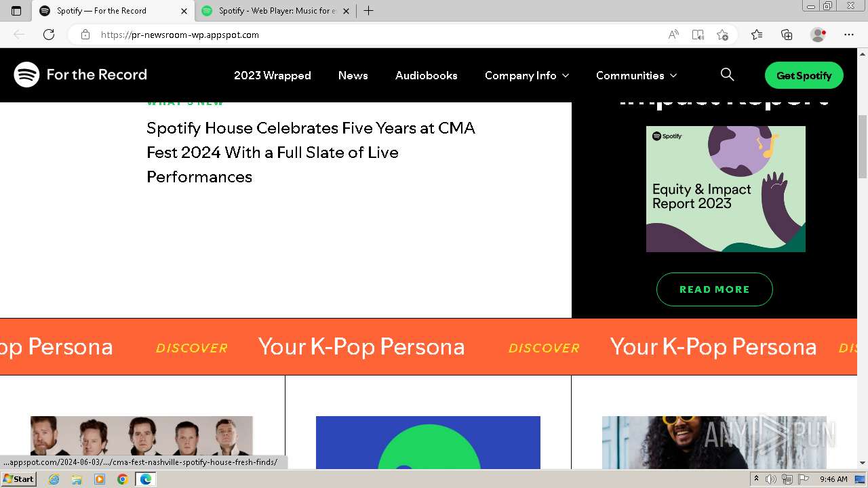Image resolution: width=868 pixels, height=488 pixels.
Task: Open the Collections icon
Action: pyautogui.click(x=787, y=35)
